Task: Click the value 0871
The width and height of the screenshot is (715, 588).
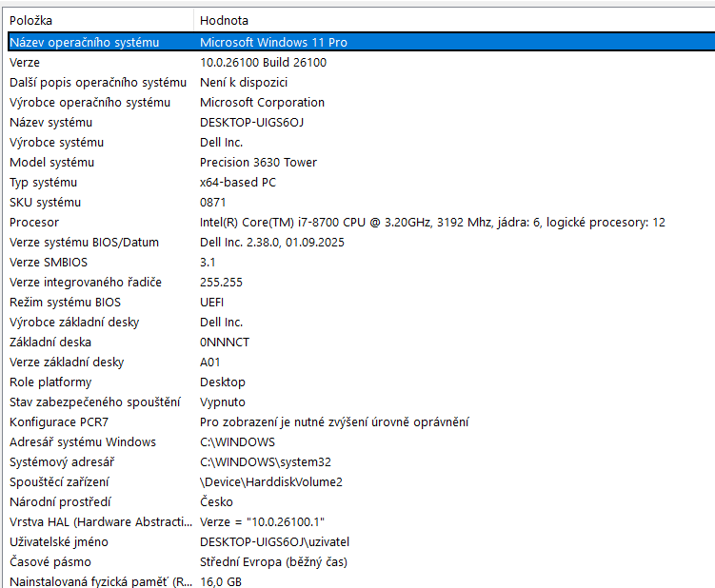Action: [x=212, y=203]
